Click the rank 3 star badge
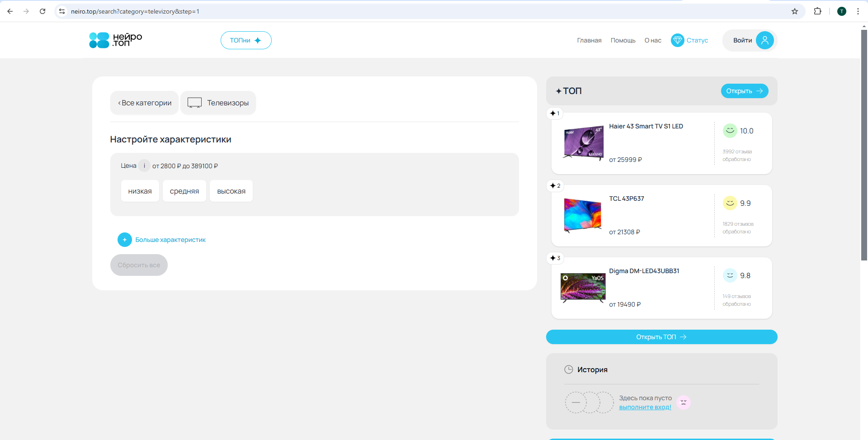This screenshot has width=868, height=440. (x=555, y=258)
